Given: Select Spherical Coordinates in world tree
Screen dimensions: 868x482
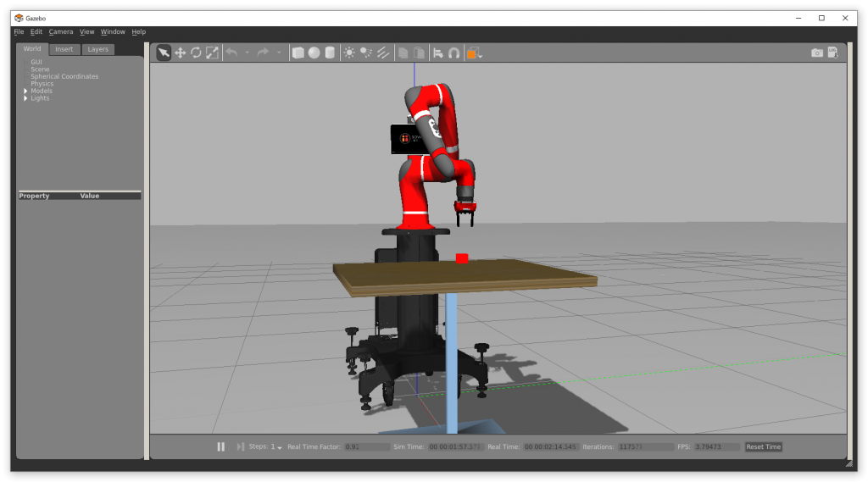Looking at the screenshot, I should [x=64, y=76].
